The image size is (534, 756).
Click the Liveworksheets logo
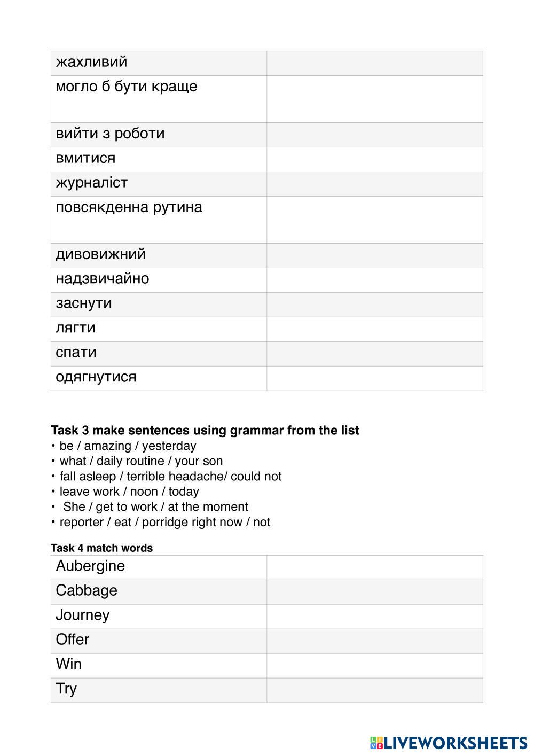447,742
